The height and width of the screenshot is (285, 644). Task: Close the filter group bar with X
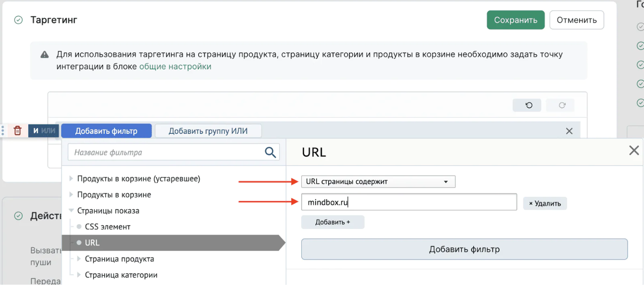coord(569,131)
